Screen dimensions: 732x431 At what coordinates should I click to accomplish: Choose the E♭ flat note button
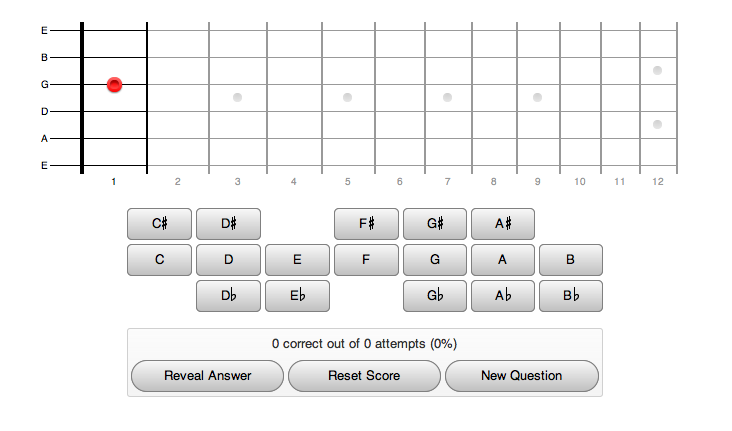pos(297,296)
